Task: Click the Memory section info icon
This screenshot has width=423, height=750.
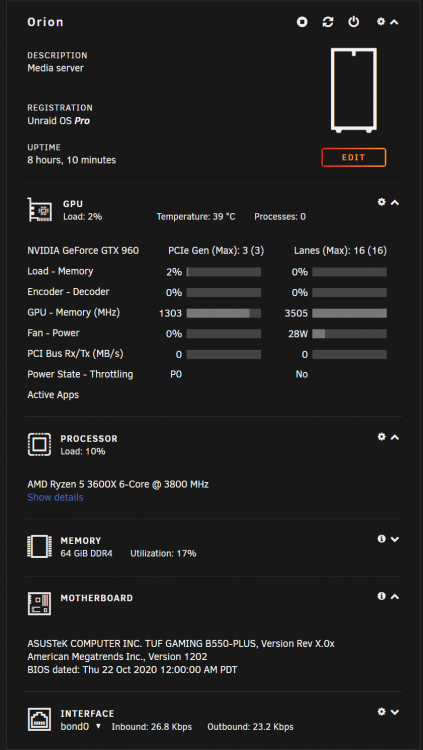Action: click(381, 539)
